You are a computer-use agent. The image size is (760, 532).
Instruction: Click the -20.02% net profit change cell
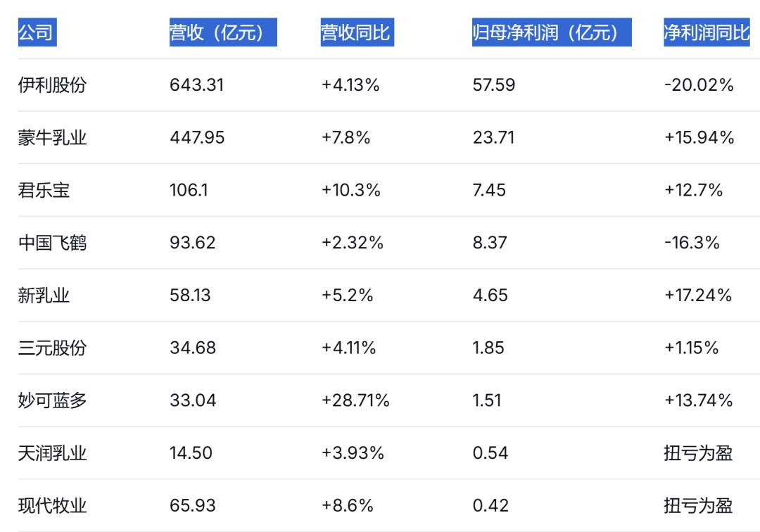click(x=699, y=85)
